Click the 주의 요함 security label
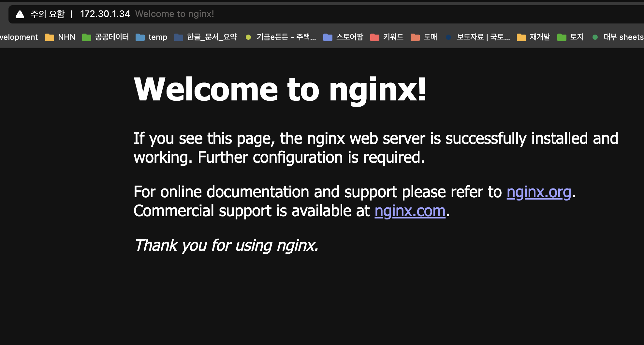The height and width of the screenshot is (345, 644). tap(48, 14)
